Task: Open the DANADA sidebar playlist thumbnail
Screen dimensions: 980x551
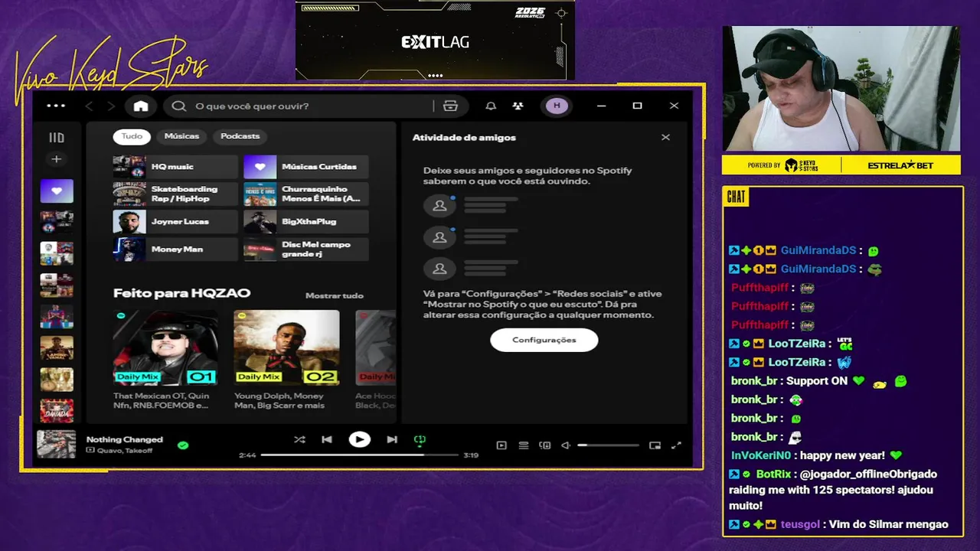Action: pos(57,411)
